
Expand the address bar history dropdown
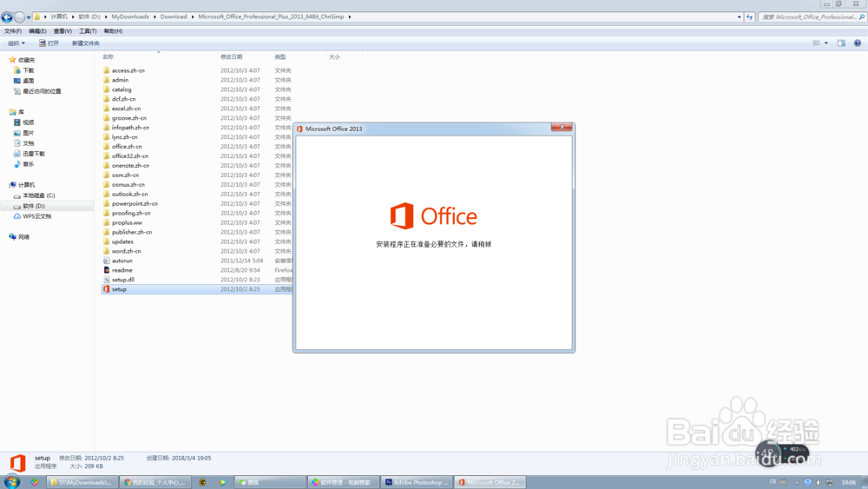pos(739,17)
